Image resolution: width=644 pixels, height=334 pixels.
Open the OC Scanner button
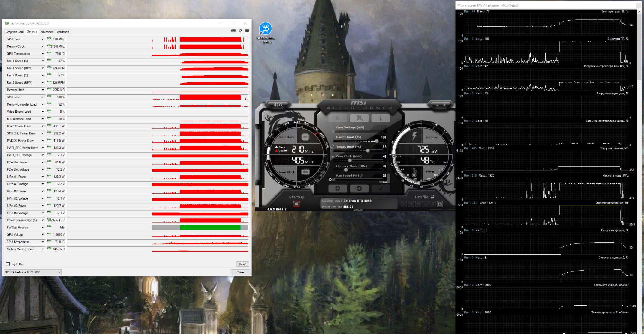point(278,105)
